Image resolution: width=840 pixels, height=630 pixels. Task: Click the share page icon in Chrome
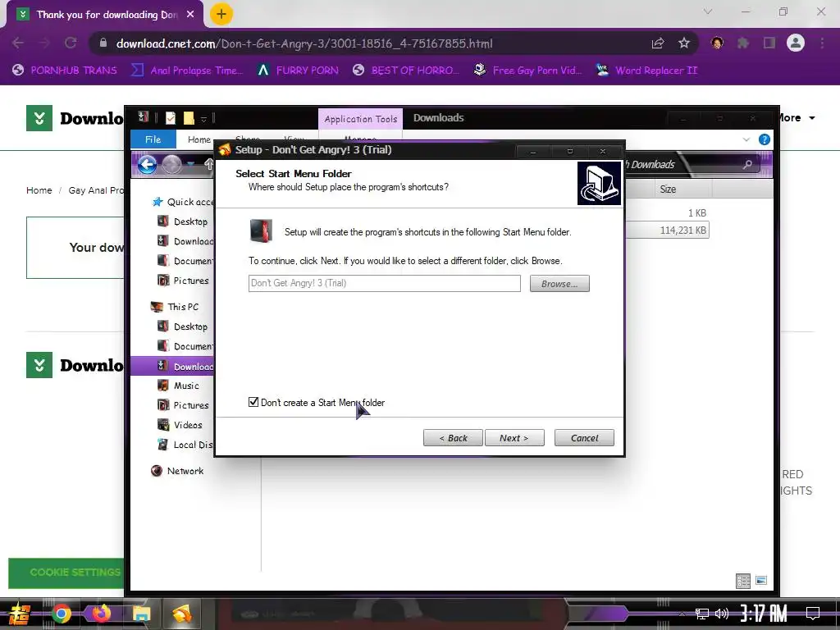pos(658,43)
